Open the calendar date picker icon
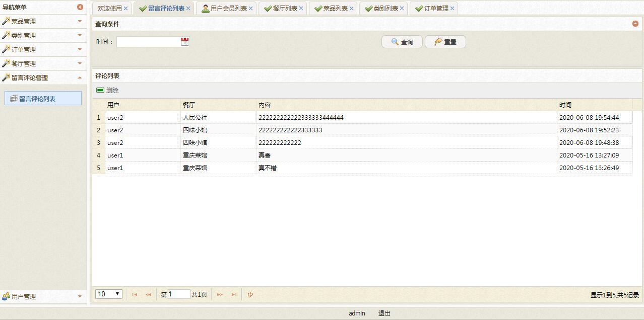Image resolution: width=644 pixels, height=320 pixels. [x=185, y=42]
